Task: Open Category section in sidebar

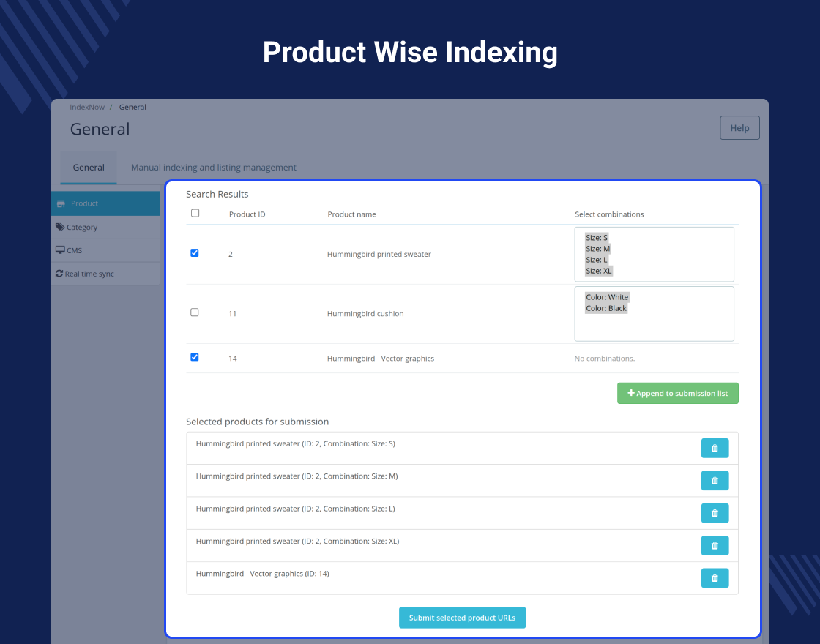Action: coord(105,227)
